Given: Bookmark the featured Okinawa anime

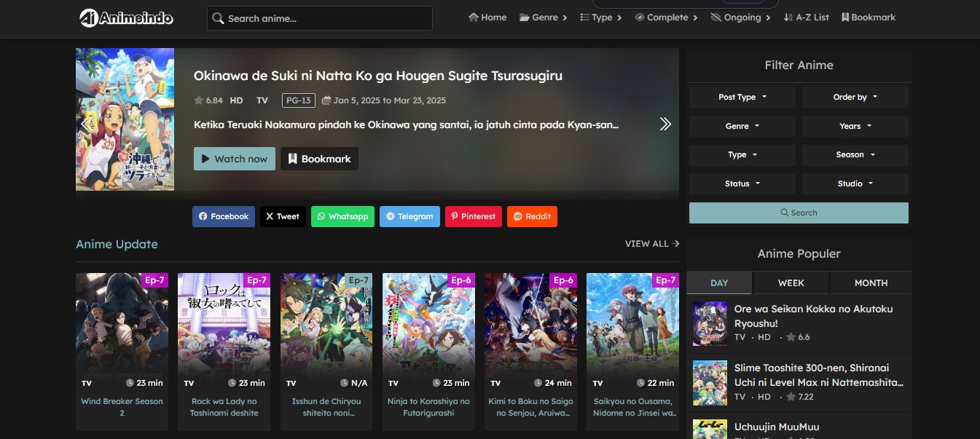Looking at the screenshot, I should click(x=319, y=159).
